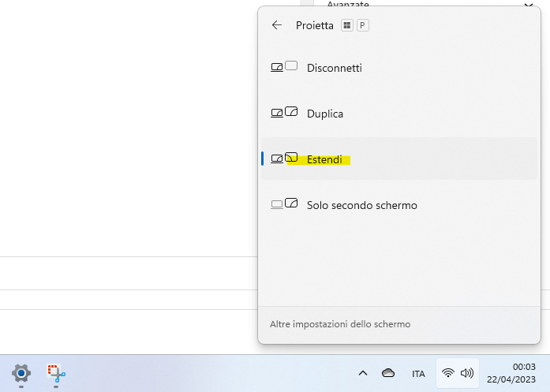The width and height of the screenshot is (550, 392).
Task: Show hidden icons with the tray chevron
Action: tap(362, 373)
